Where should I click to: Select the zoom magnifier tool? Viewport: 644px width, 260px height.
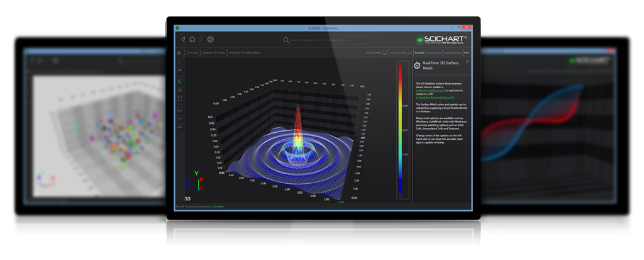[180, 82]
